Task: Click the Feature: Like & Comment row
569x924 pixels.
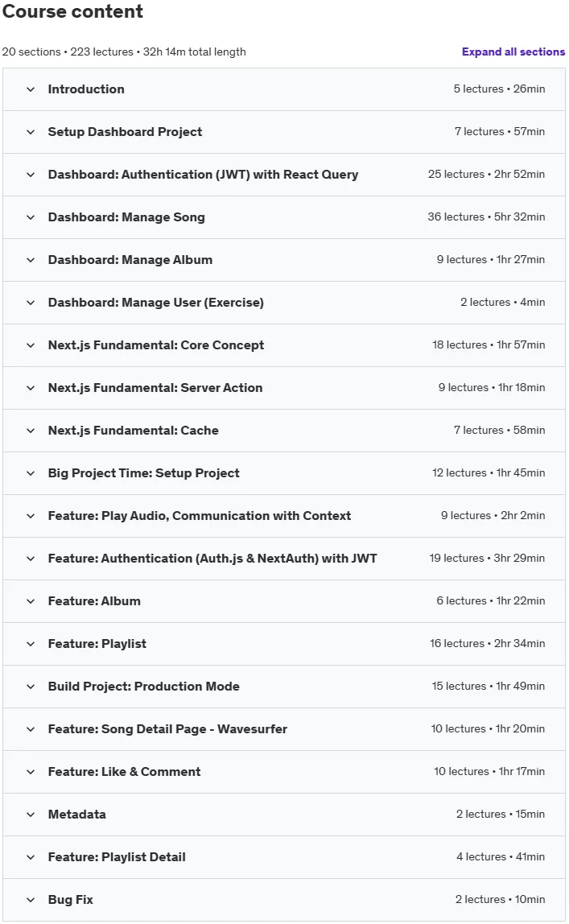Action: pos(284,772)
